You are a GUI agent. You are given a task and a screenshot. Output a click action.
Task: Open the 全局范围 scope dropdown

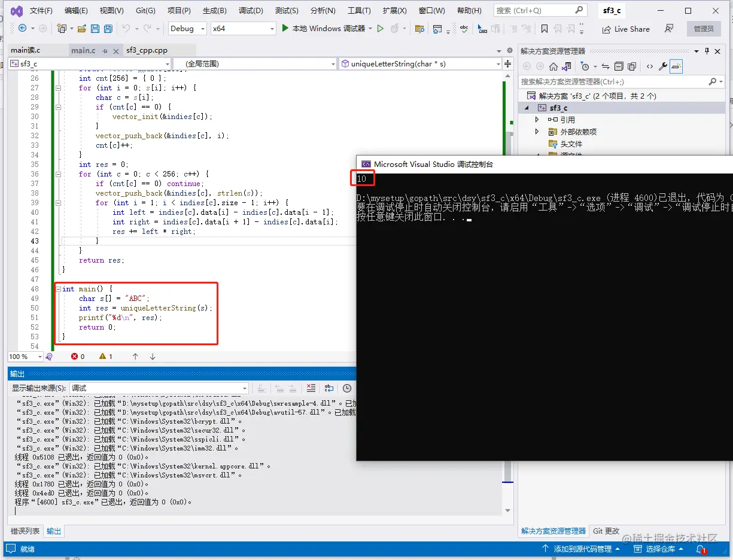tap(256, 63)
